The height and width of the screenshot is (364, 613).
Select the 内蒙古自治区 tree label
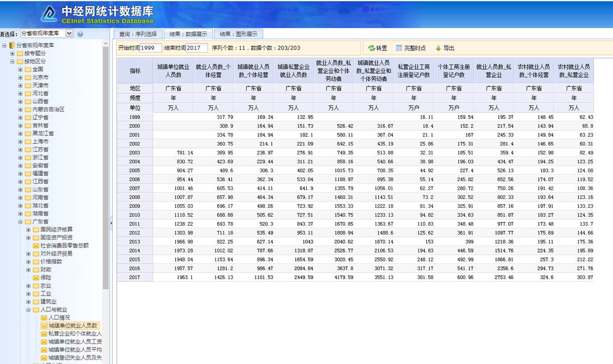(x=49, y=110)
